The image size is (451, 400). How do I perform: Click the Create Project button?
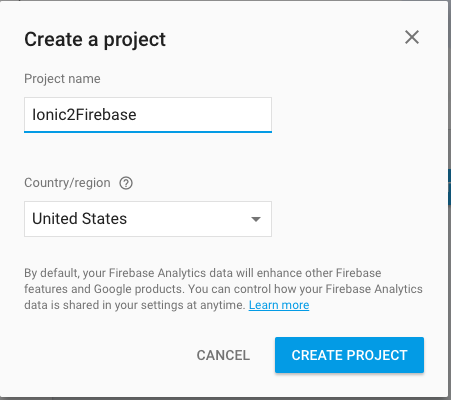[x=349, y=355]
